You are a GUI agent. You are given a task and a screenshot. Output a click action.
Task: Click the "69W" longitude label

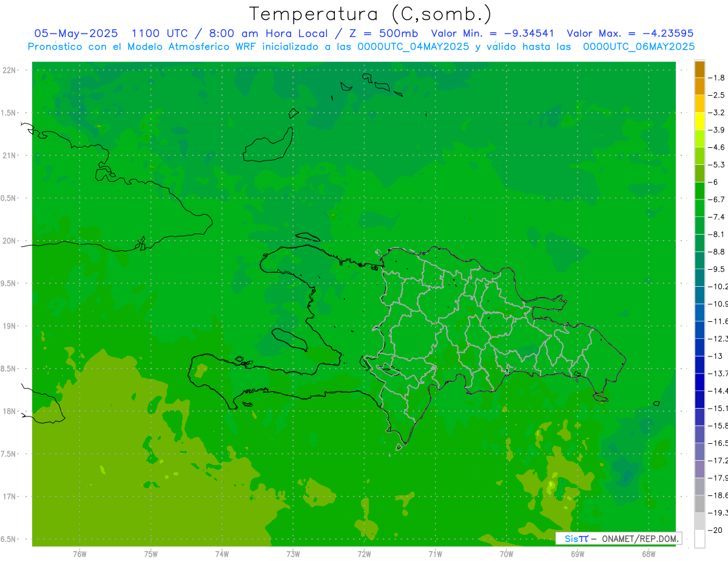[x=578, y=554]
